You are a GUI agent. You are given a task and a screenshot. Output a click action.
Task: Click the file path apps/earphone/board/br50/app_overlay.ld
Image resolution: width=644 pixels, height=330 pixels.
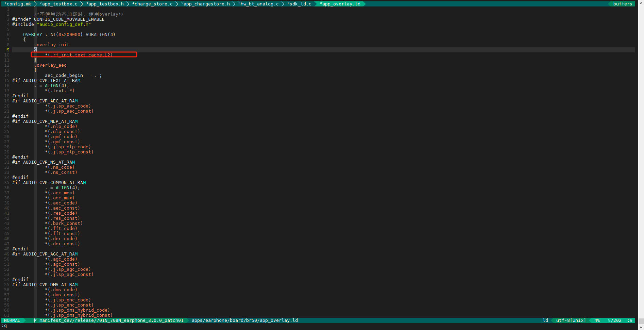245,320
